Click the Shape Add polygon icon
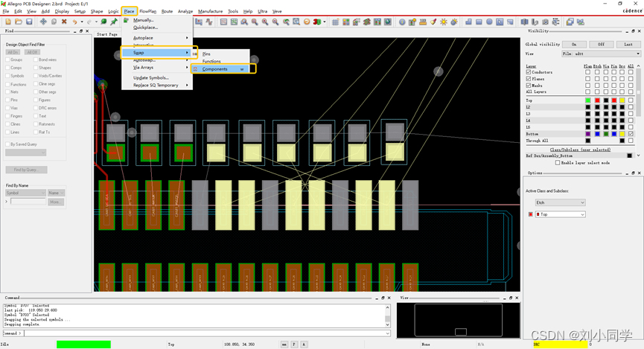Viewport: 644px width, 349px height. click(468, 22)
